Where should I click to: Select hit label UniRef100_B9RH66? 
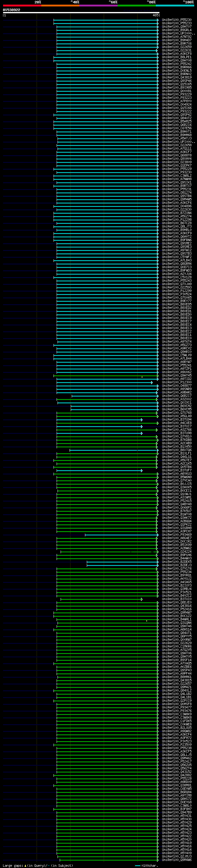[176, 67]
